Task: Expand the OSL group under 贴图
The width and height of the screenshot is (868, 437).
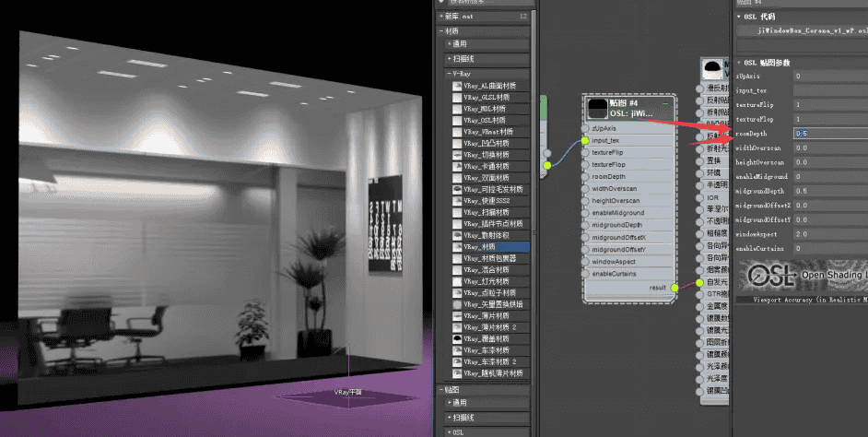Action: click(x=450, y=431)
